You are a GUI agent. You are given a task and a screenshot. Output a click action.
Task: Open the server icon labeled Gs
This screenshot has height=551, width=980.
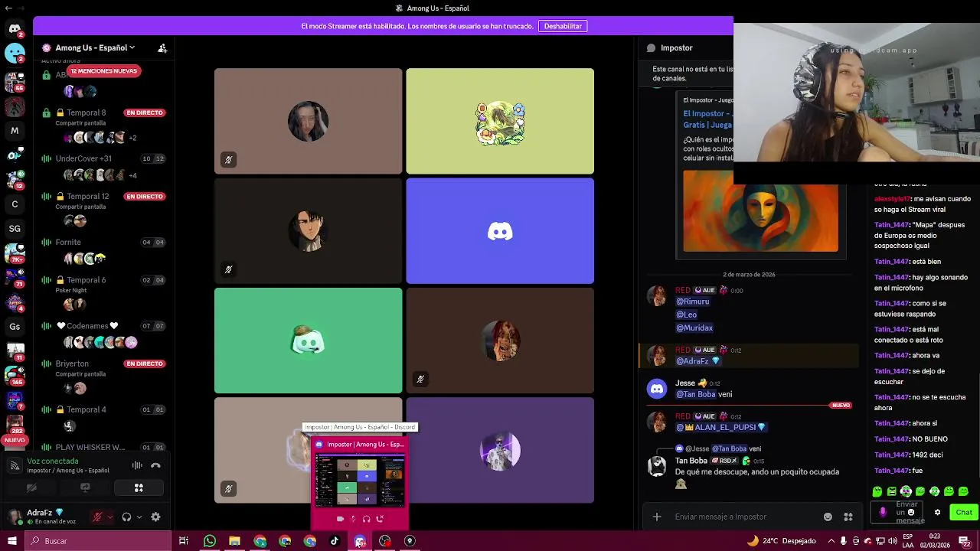point(15,327)
